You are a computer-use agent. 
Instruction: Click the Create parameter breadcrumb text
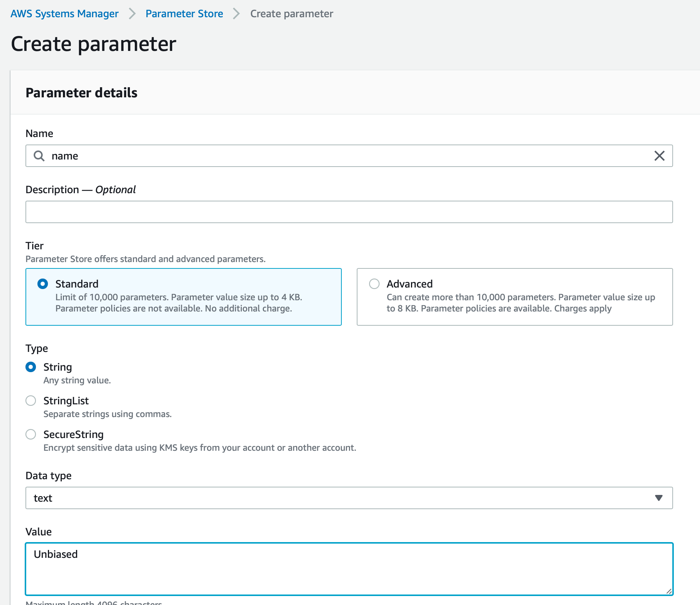coord(292,14)
